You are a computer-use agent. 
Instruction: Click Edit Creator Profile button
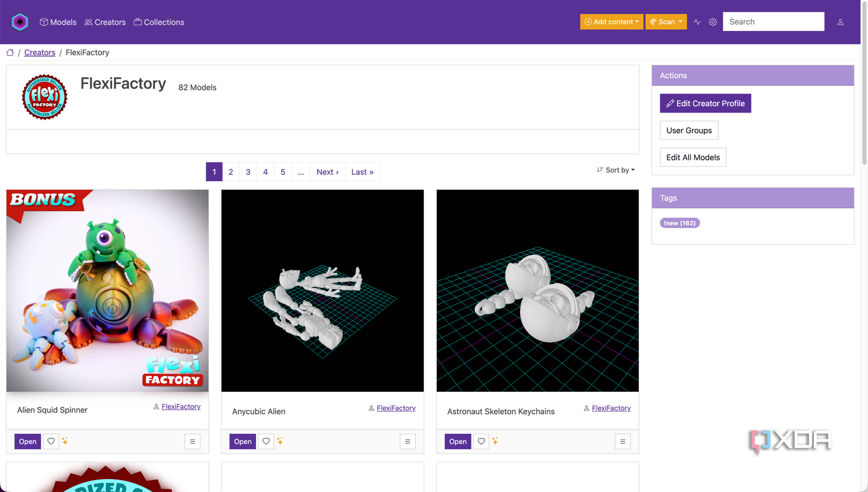click(x=705, y=103)
